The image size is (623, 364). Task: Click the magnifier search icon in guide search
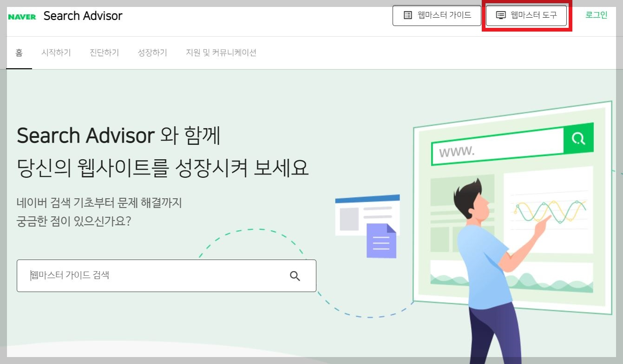[295, 276]
